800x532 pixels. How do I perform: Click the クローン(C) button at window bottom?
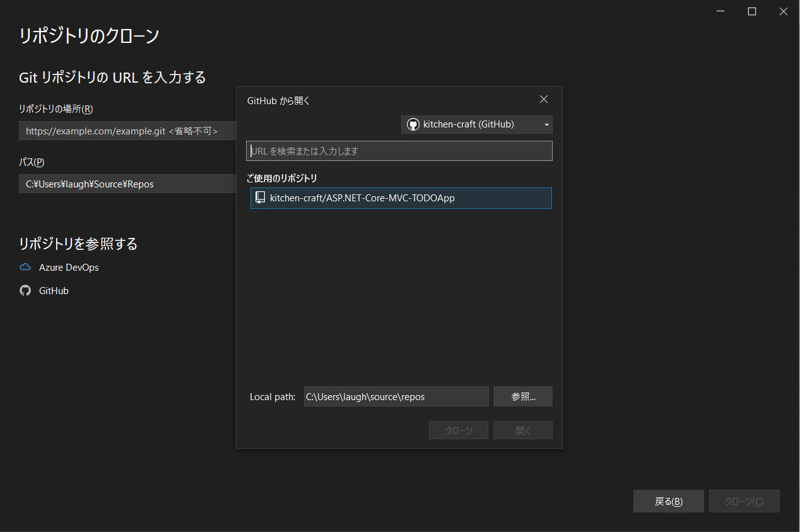744,501
